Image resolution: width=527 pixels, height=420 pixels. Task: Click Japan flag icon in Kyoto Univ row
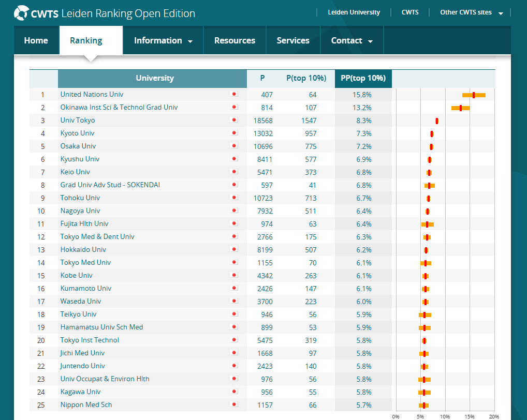coord(234,133)
